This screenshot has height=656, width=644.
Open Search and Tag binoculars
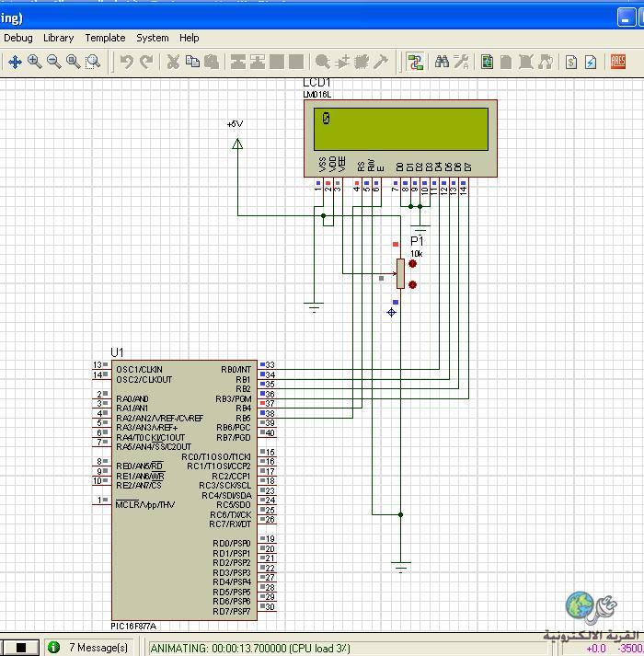point(442,62)
